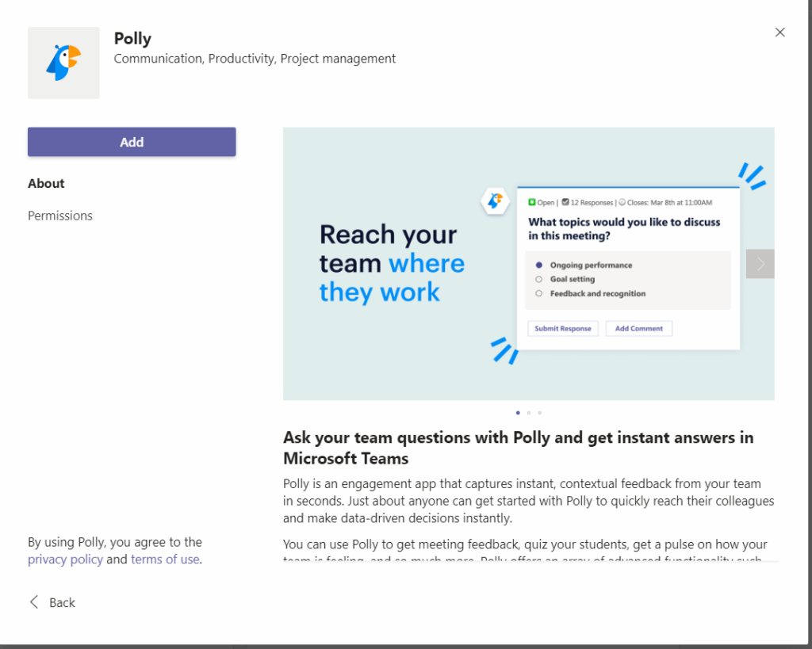Jump to the third carousel dot

540,413
